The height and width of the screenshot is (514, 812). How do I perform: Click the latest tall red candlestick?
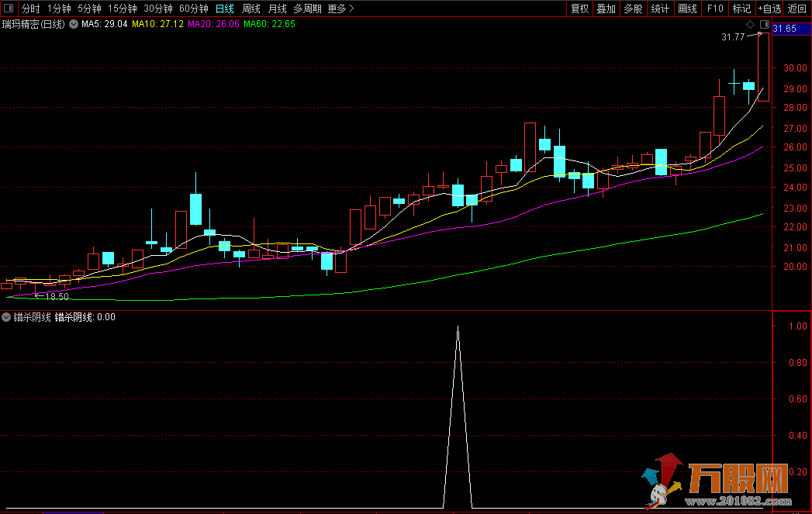click(763, 67)
